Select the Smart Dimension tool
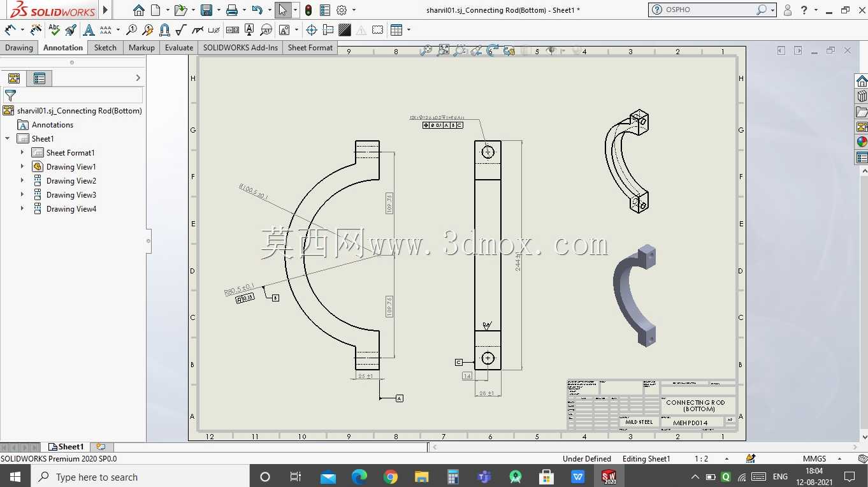The image size is (868, 487). point(10,30)
